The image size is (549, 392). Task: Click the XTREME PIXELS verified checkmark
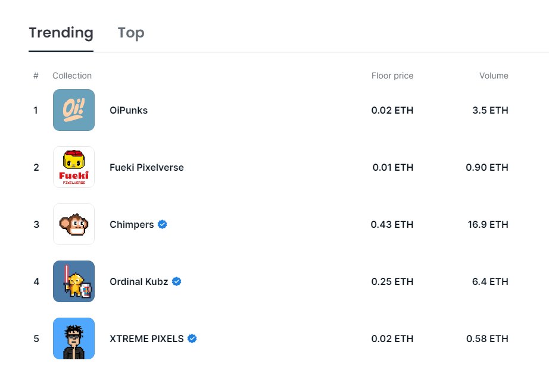[192, 338]
